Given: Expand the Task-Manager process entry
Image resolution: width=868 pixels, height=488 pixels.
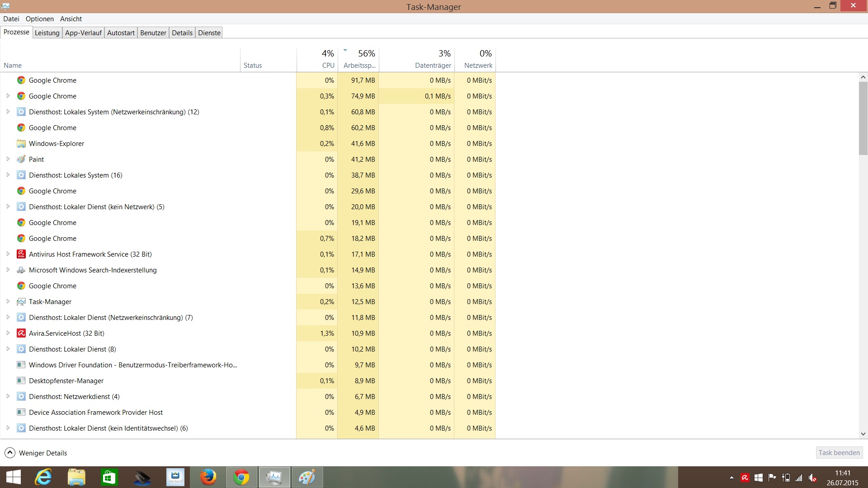Looking at the screenshot, I should point(8,301).
